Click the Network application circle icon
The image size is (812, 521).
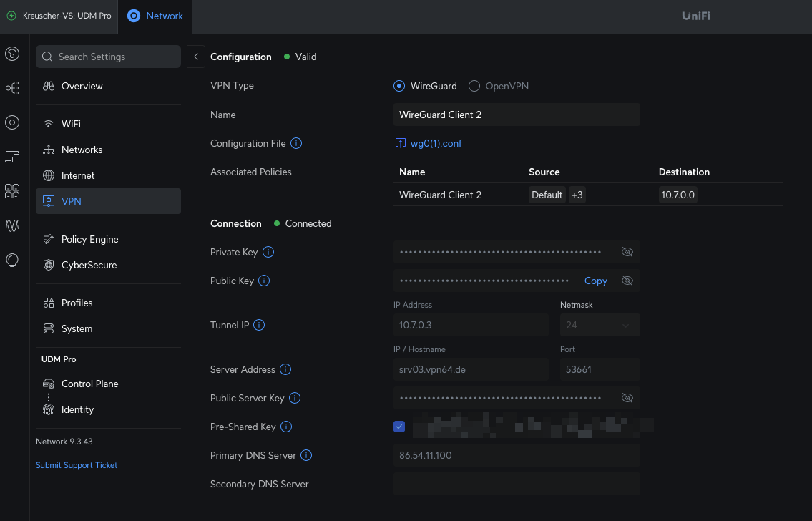click(x=134, y=16)
